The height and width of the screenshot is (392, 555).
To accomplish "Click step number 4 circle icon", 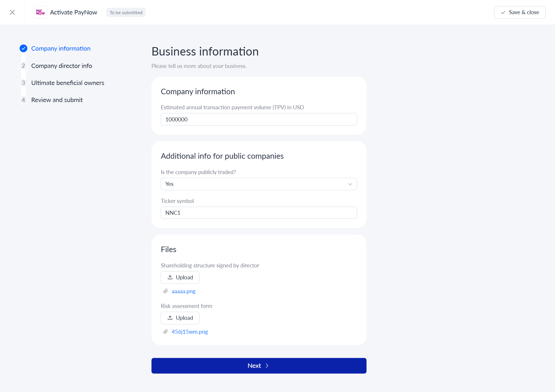I will click(x=23, y=100).
